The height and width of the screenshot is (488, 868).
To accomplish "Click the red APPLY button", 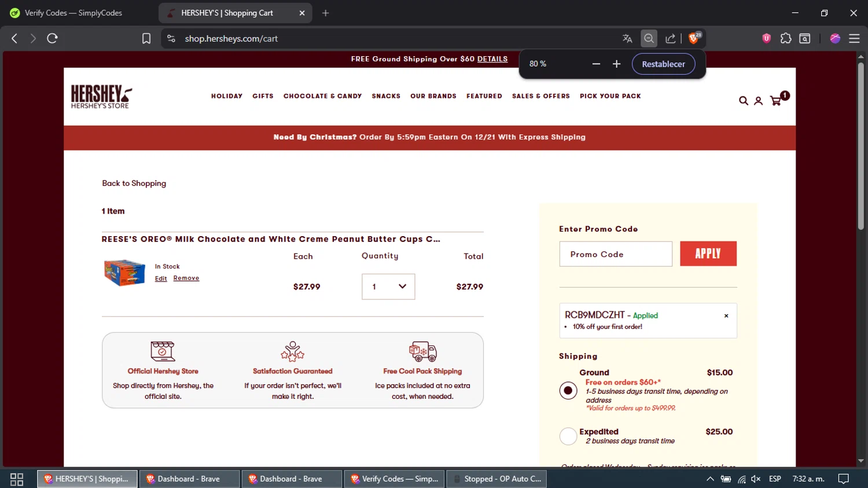I will tap(708, 254).
